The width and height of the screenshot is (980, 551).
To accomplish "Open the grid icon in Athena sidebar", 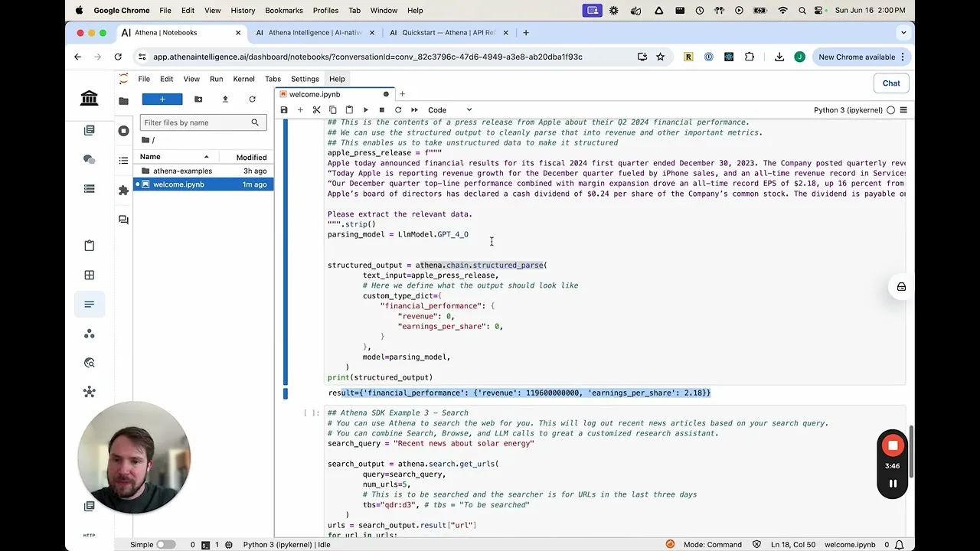I will coord(89,275).
